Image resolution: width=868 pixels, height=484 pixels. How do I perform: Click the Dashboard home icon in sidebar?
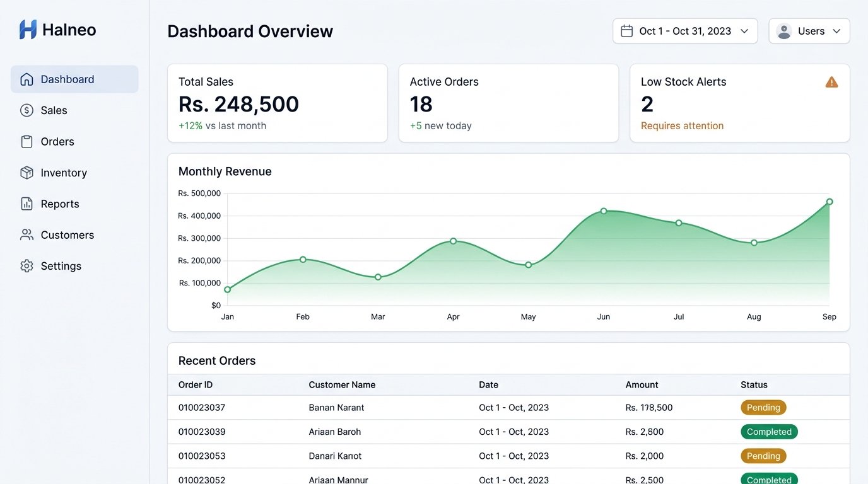click(x=26, y=79)
